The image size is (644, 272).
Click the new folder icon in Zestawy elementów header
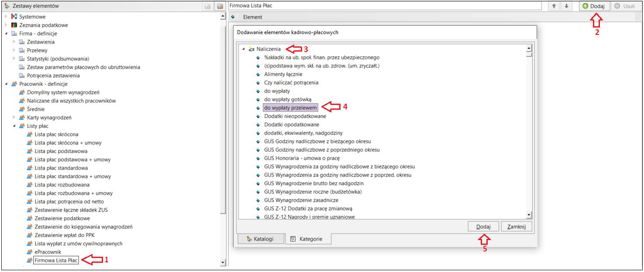208,6
